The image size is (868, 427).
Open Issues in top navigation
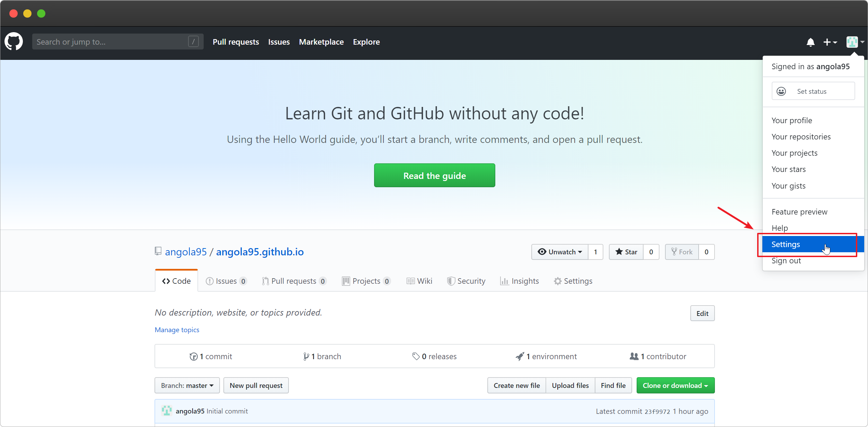pyautogui.click(x=279, y=42)
